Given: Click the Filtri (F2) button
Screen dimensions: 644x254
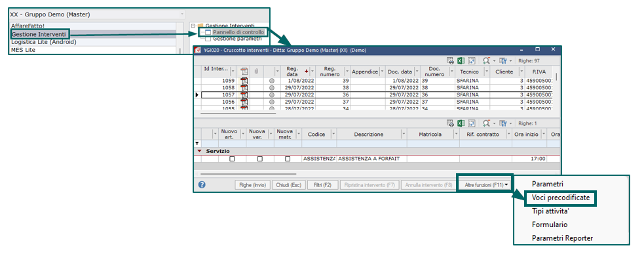Looking at the screenshot, I should click(322, 185).
